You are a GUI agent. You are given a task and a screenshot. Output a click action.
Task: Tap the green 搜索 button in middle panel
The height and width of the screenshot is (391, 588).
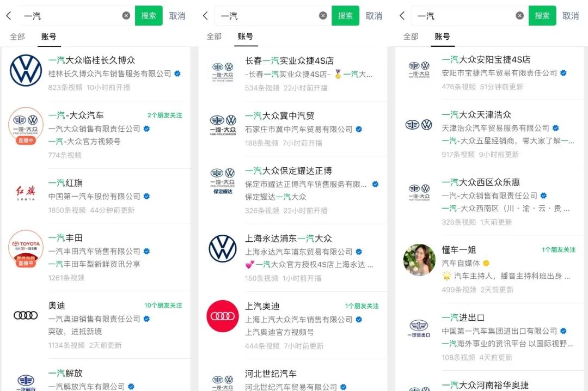(x=345, y=16)
